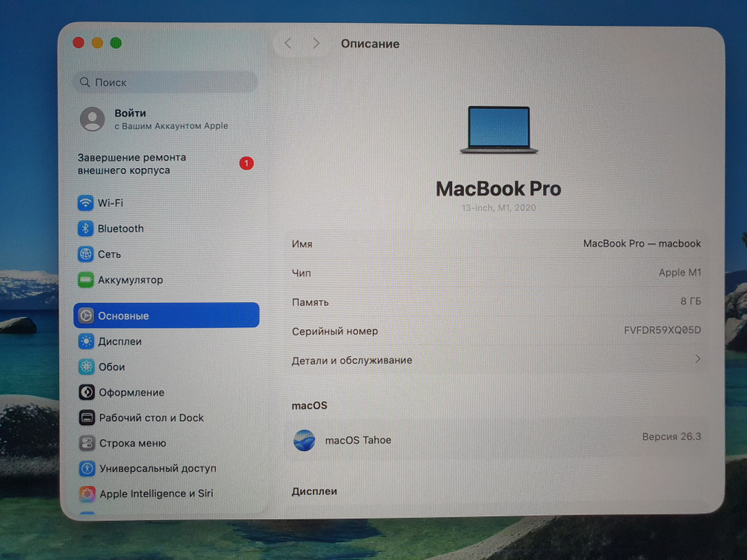Click the Оформление appearance icon

coord(87,393)
